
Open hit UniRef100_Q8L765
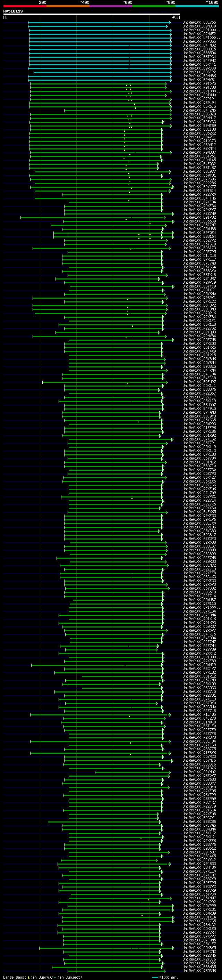[199, 23]
